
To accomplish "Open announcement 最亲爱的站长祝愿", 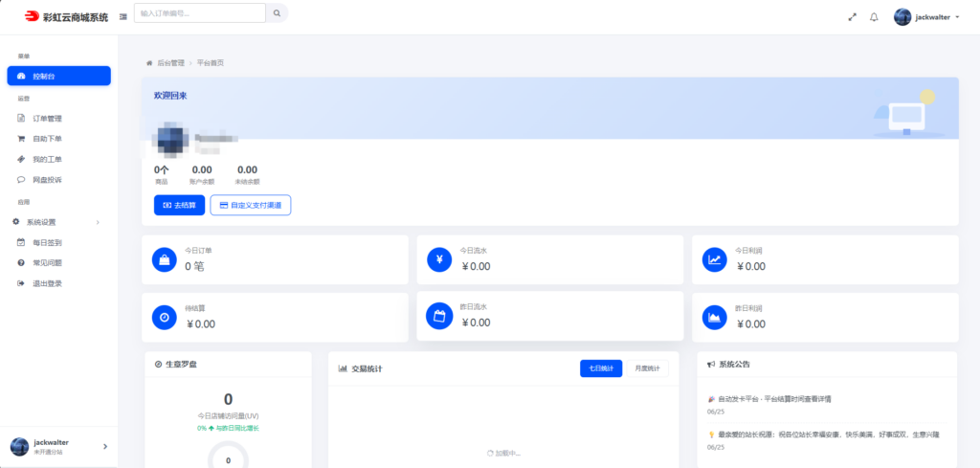I will (x=829, y=435).
